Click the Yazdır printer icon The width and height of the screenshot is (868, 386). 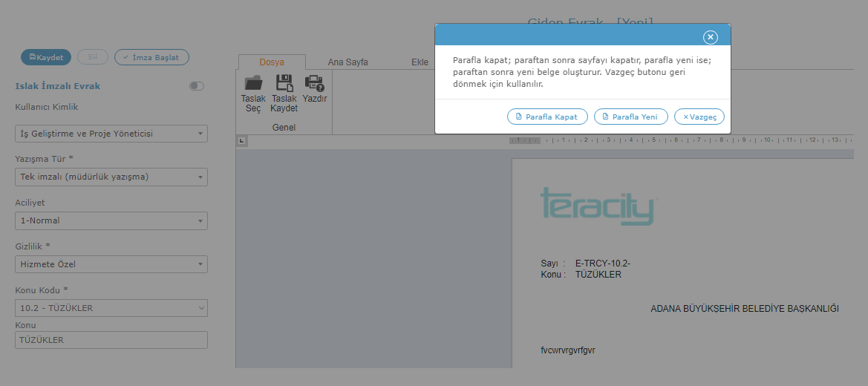point(314,83)
